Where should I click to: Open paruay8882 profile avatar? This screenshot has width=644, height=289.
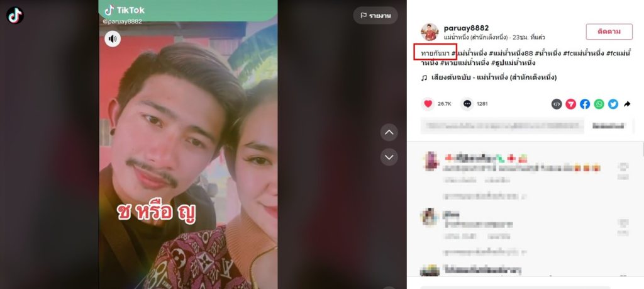click(430, 32)
